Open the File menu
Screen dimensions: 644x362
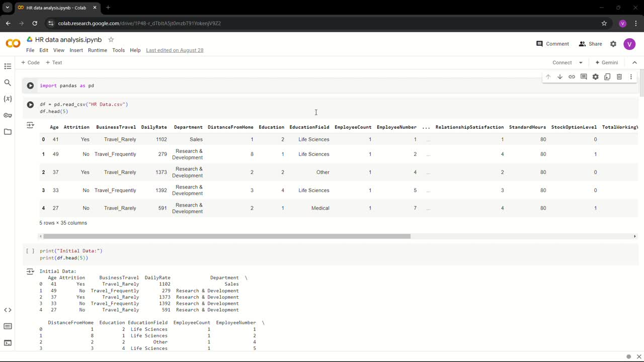(x=30, y=50)
